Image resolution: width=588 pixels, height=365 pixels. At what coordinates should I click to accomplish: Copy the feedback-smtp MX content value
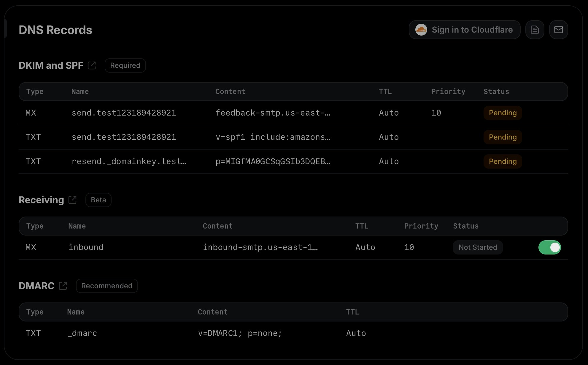tap(273, 113)
